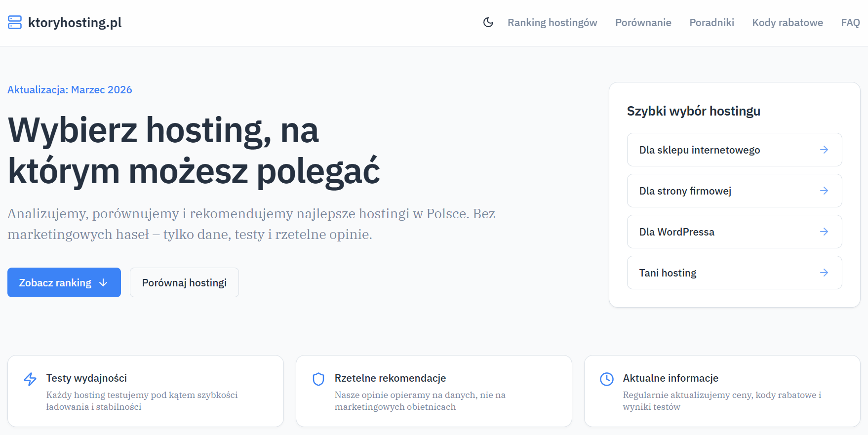
Task: Go to the Porównanie navigation item
Action: (x=643, y=23)
